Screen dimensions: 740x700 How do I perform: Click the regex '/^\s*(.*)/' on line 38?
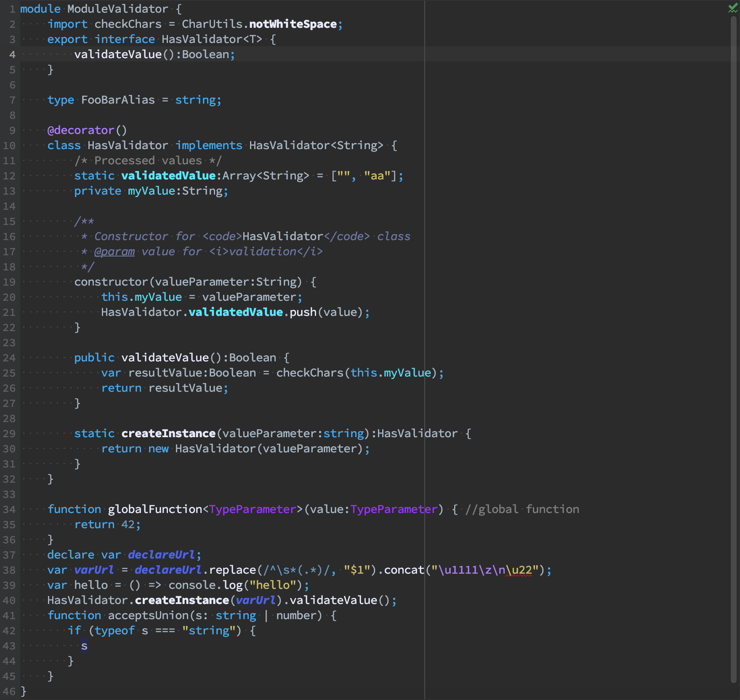point(296,570)
